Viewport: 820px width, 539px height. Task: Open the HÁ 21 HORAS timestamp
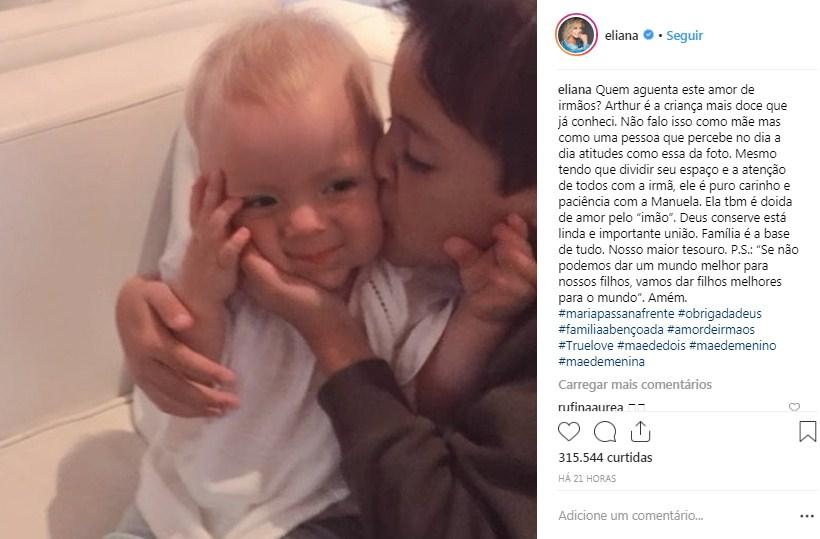[587, 478]
